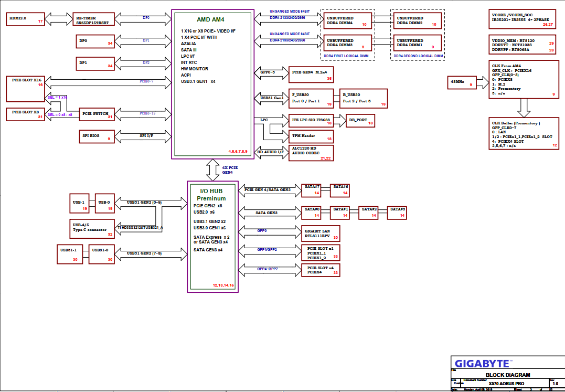The image size is (565, 392).
Task: Click the GPP1/GPP2 arrow label
Action: pos(267,249)
